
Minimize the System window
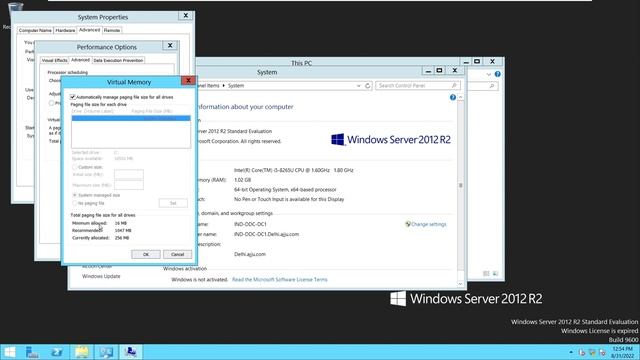(x=428, y=71)
